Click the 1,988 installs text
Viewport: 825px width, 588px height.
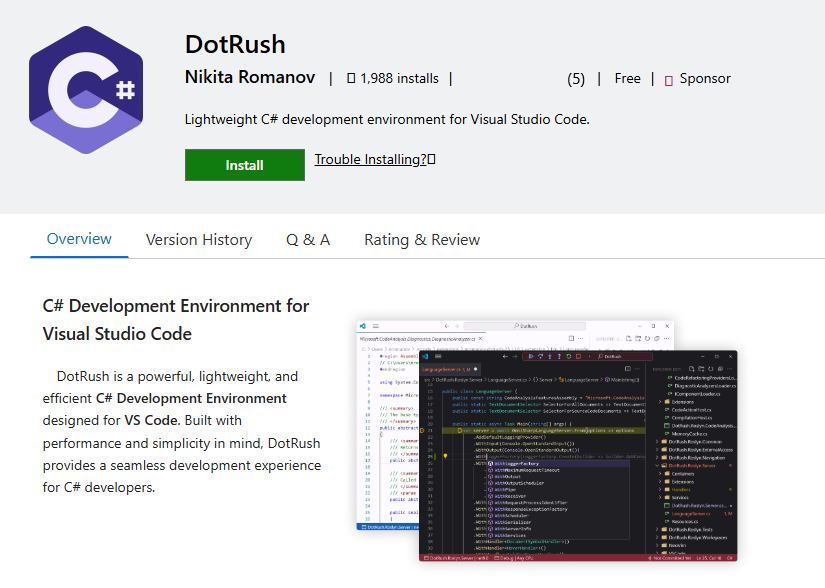pos(399,78)
